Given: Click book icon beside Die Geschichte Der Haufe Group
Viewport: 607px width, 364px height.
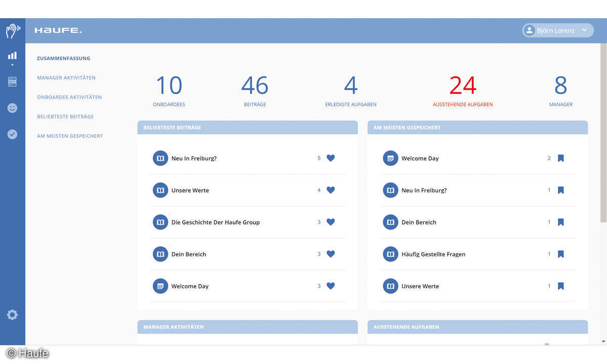Looking at the screenshot, I should pos(160,222).
